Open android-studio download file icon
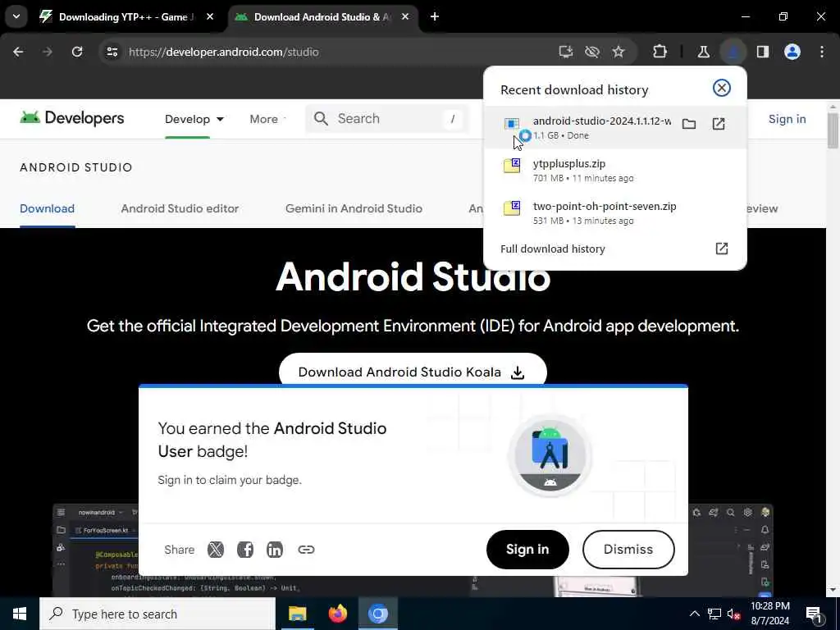 pos(719,125)
